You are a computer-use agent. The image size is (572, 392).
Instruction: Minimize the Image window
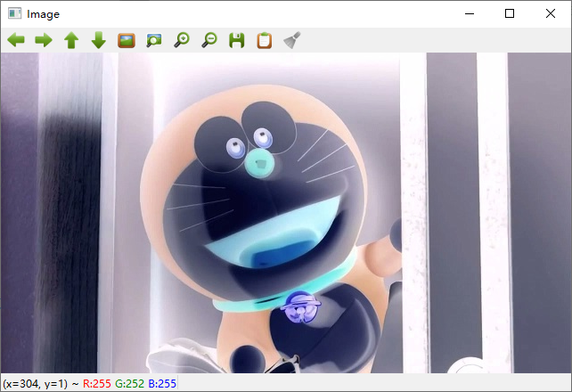tap(470, 14)
